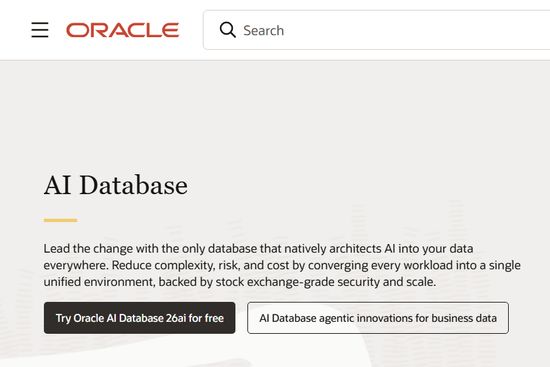The width and height of the screenshot is (550, 367).
Task: Click Try Oracle AI Database 26ai for free
Action: click(140, 318)
